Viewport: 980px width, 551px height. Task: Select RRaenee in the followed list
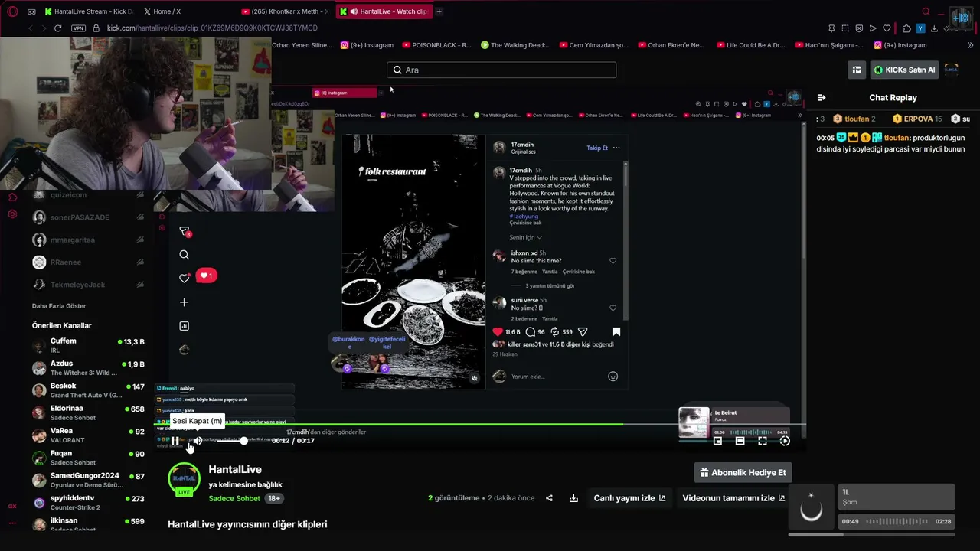(88, 262)
